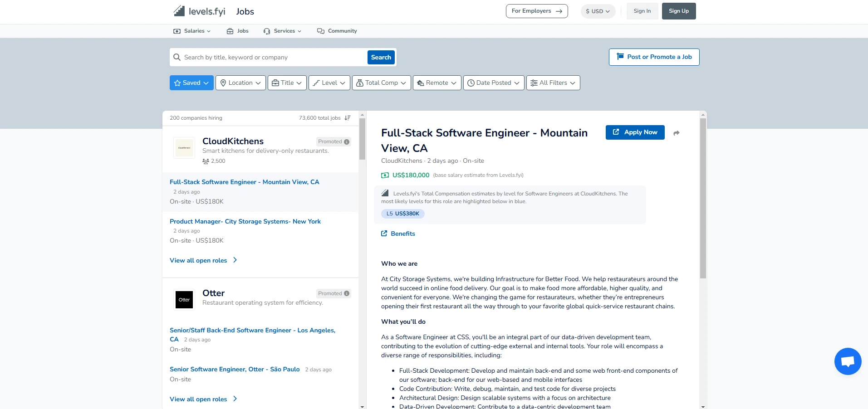Click the US$180,000 salary estimate
This screenshot has height=409, width=868.
(411, 175)
